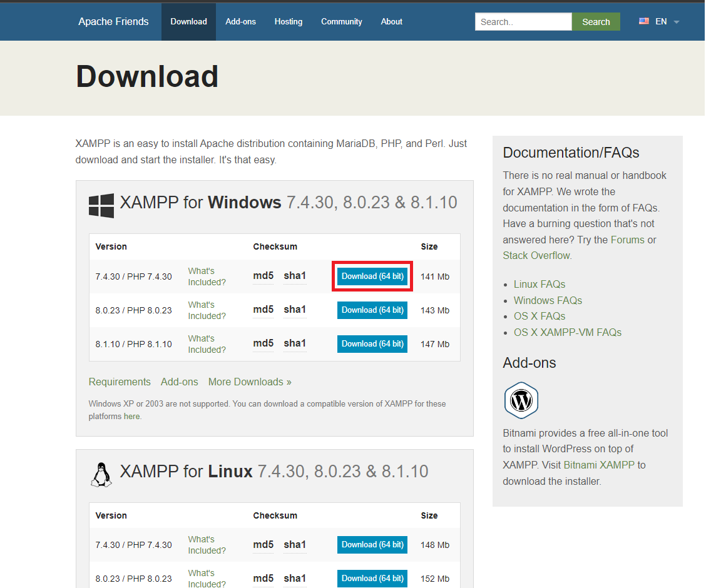Click the green Search button

click(x=596, y=22)
